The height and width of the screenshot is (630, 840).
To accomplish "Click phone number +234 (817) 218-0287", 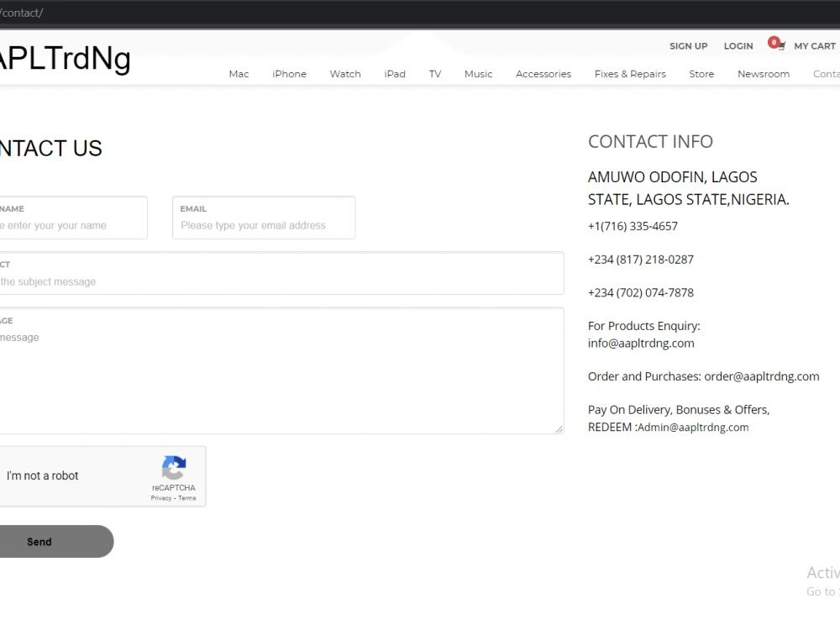I will [x=641, y=260].
